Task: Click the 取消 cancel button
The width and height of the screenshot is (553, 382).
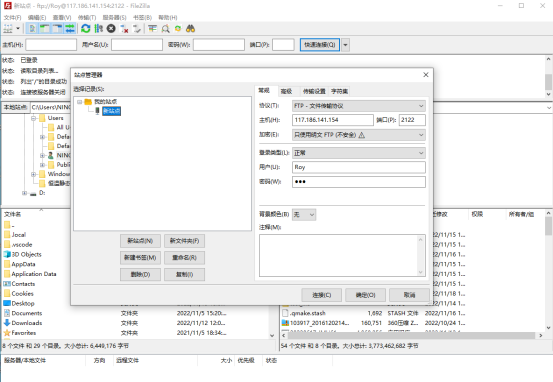Action: (x=409, y=295)
